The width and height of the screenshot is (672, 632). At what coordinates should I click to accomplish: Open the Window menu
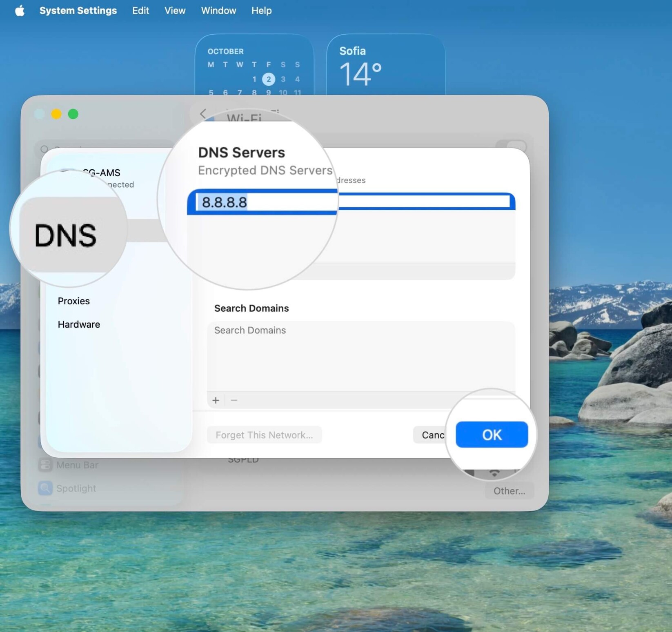pos(218,11)
